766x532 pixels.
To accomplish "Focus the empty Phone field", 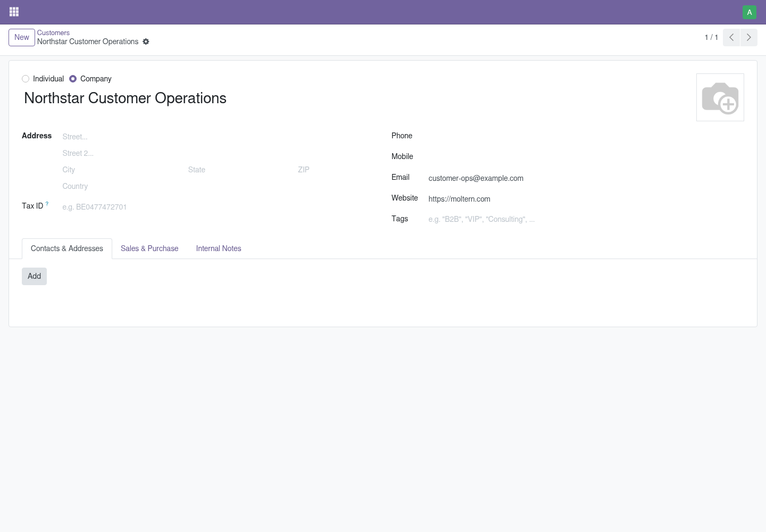I will coord(586,137).
